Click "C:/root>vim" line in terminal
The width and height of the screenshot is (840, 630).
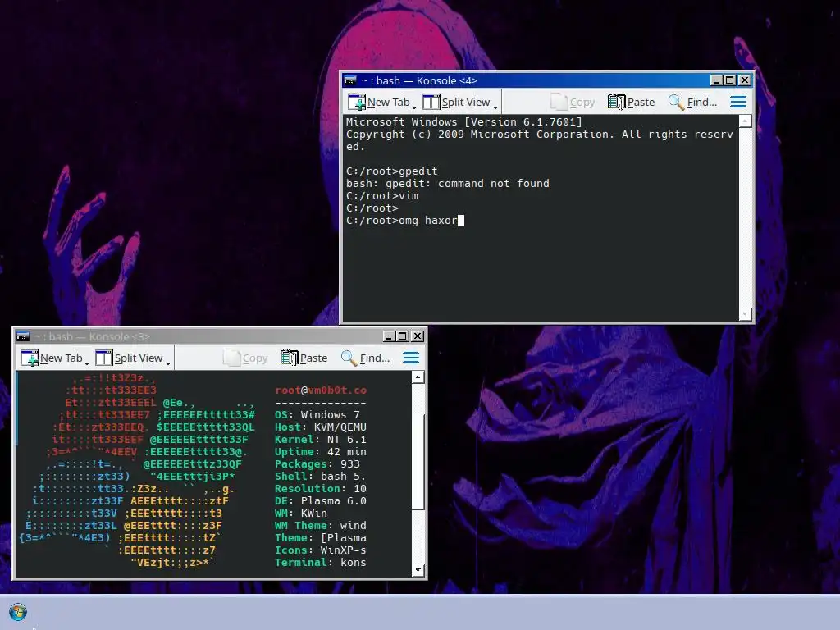point(382,195)
